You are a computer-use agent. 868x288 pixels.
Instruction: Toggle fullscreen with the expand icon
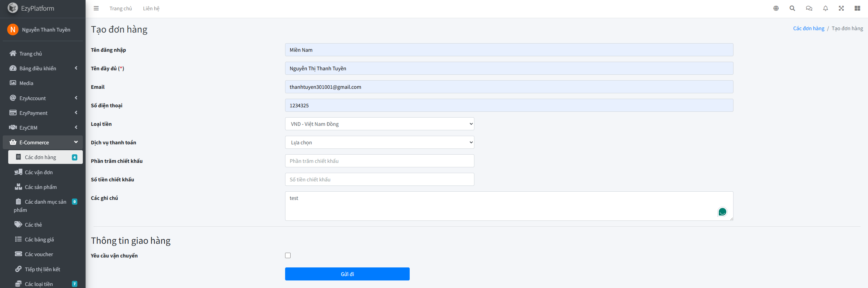(x=841, y=8)
